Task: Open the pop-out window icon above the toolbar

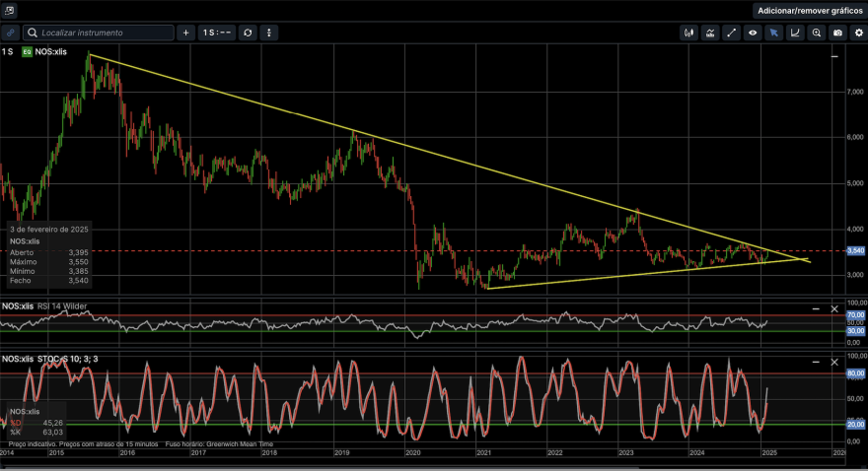Action: 9,11
